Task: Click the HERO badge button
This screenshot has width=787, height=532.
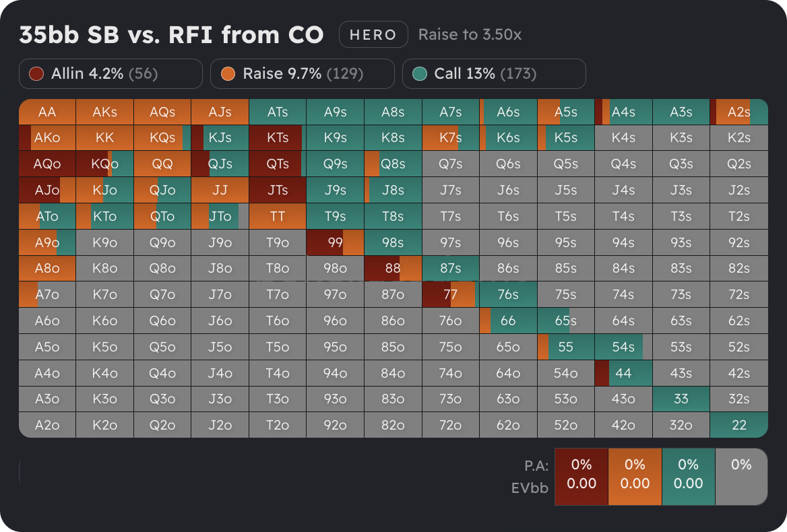Action: pyautogui.click(x=373, y=34)
